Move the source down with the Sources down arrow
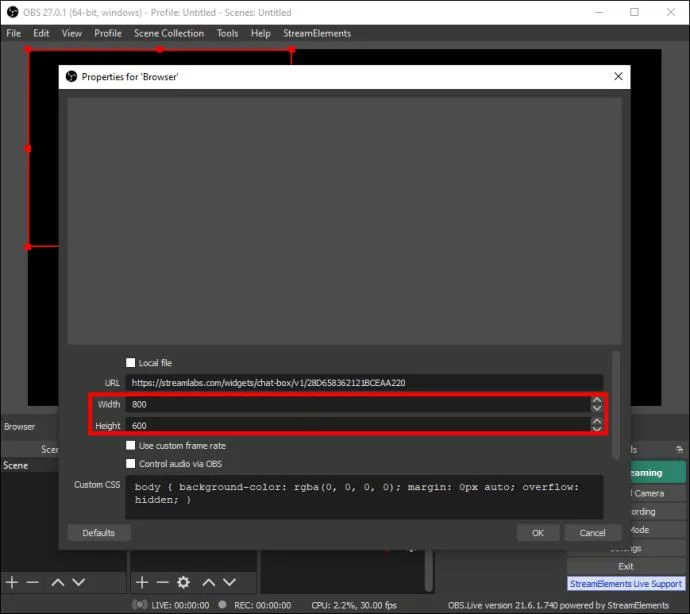 point(229,582)
